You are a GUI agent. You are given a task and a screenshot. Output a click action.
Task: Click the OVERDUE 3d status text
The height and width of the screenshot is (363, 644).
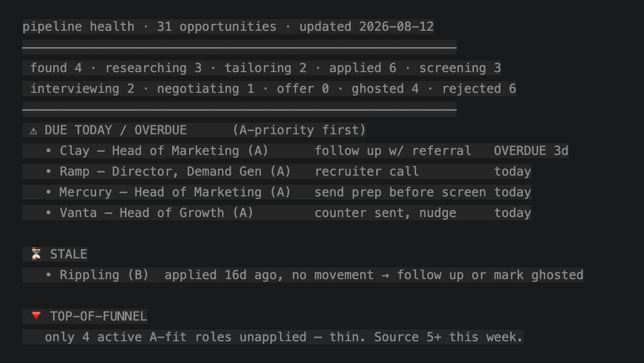(x=531, y=151)
